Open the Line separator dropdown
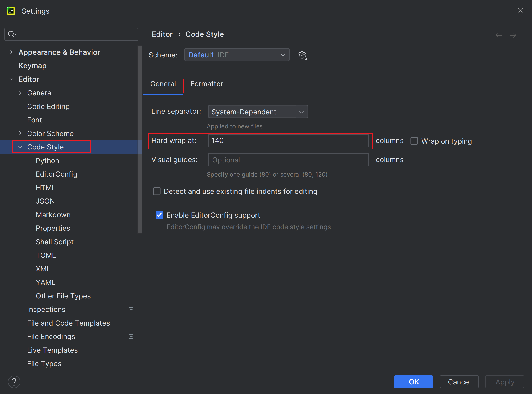Image resolution: width=532 pixels, height=394 pixels. pyautogui.click(x=258, y=112)
